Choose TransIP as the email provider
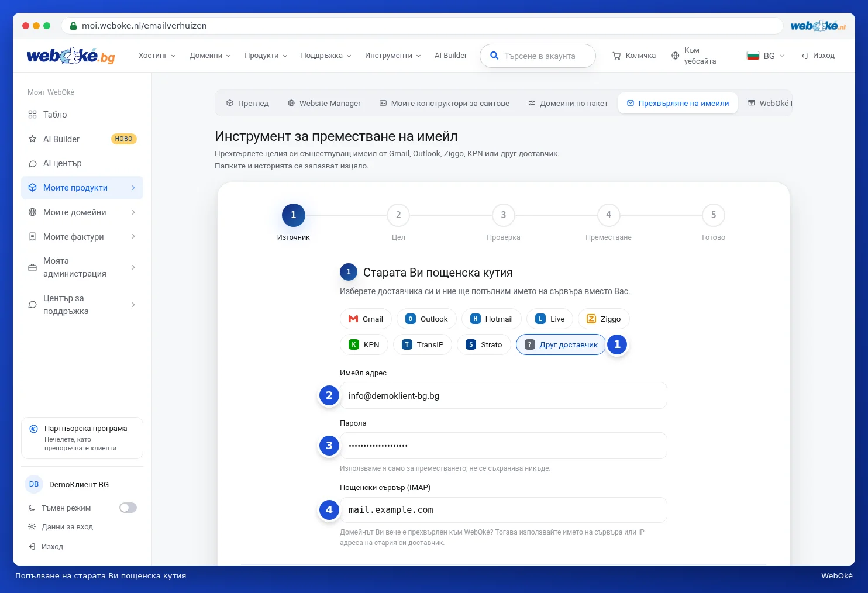Image resolution: width=868 pixels, height=593 pixels. [x=423, y=344]
